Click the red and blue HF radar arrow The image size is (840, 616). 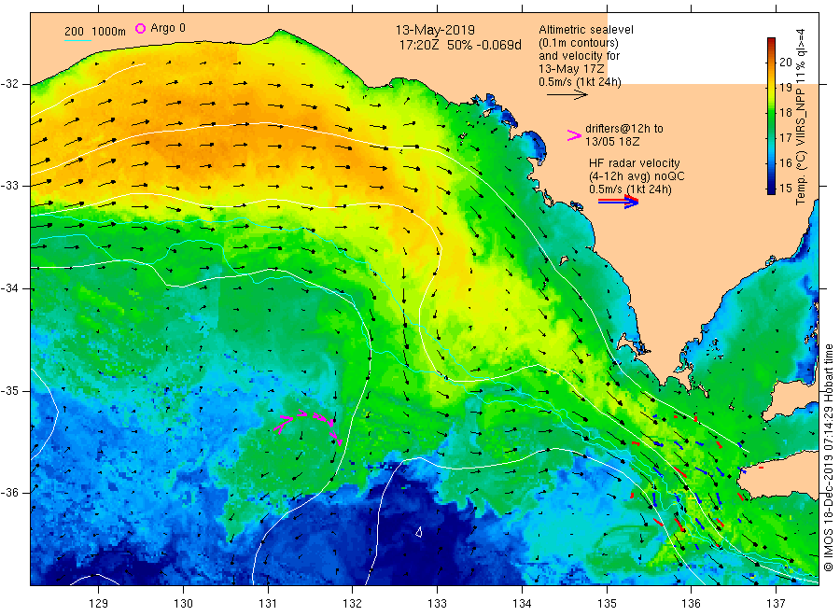click(x=618, y=202)
